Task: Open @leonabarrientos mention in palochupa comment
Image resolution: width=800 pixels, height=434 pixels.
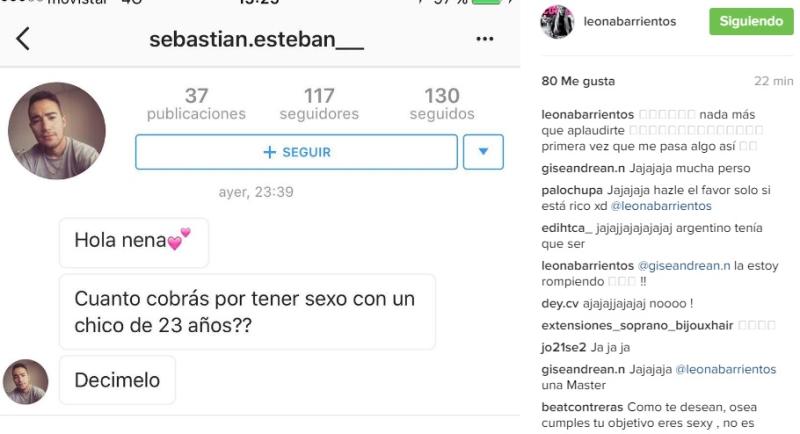Action: [x=661, y=206]
